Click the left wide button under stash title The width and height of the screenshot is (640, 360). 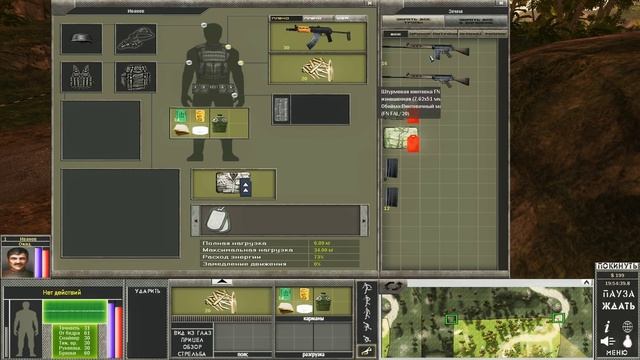point(413,21)
